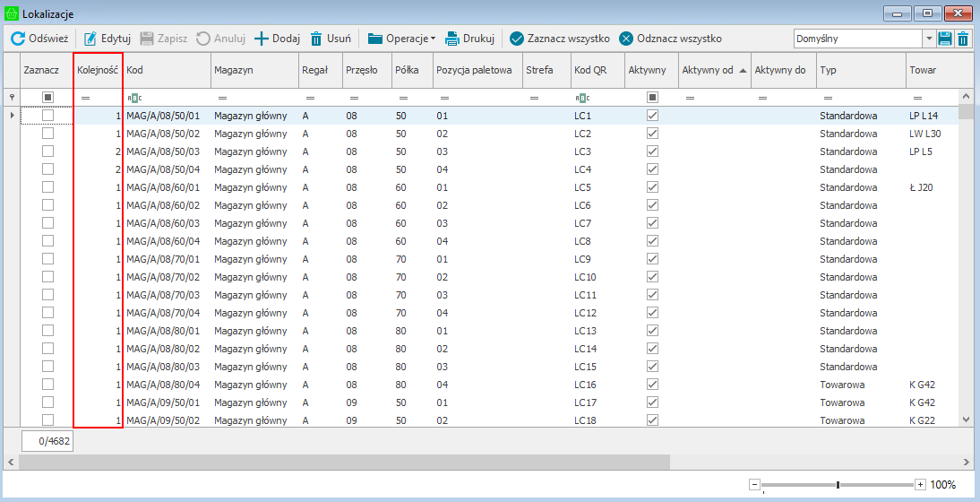Viewport: 980px width, 502px height.
Task: Open the Operacje dropdown menu
Action: click(x=403, y=39)
